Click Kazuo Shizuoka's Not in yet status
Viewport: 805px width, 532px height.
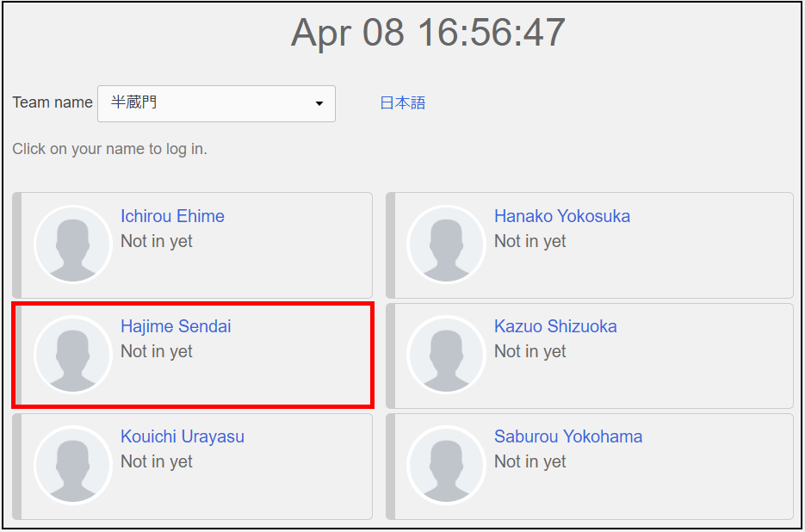coord(529,352)
